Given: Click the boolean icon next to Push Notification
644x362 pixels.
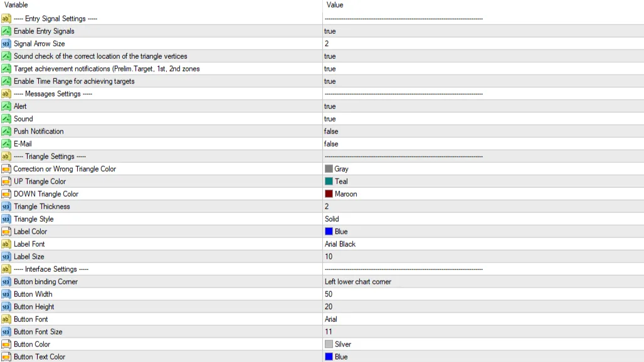Looking at the screenshot, I should 6,132.
